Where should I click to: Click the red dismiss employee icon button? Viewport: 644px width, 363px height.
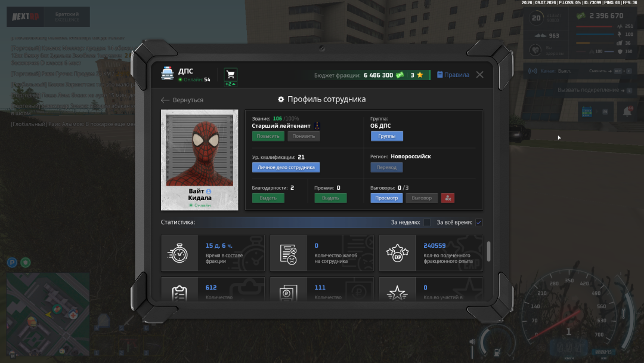pyautogui.click(x=448, y=198)
